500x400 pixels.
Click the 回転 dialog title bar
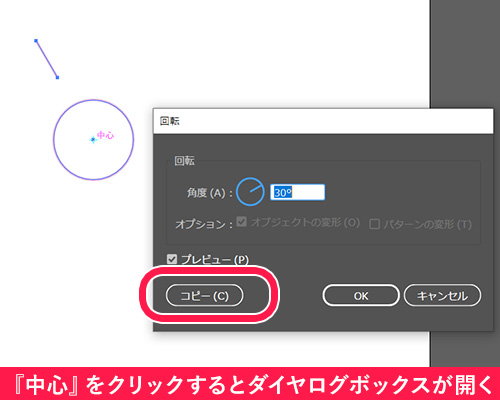323,121
